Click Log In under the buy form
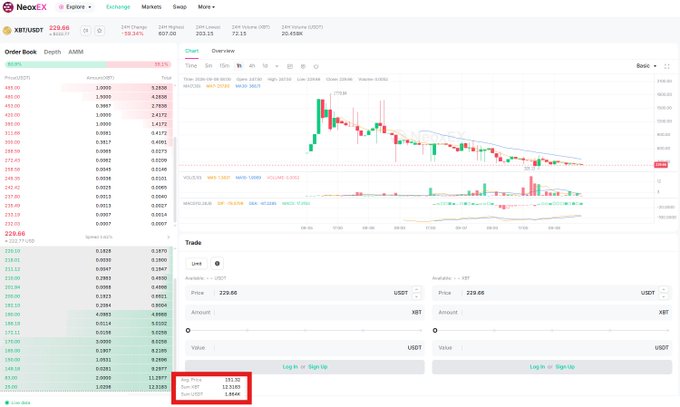Screen dimensions: 680x407 pyautogui.click(x=290, y=367)
